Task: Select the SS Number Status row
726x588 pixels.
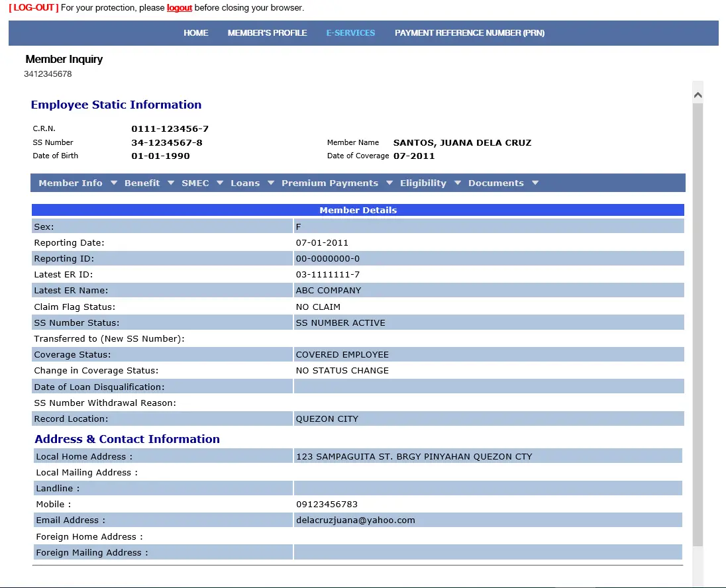Action: 358,322
